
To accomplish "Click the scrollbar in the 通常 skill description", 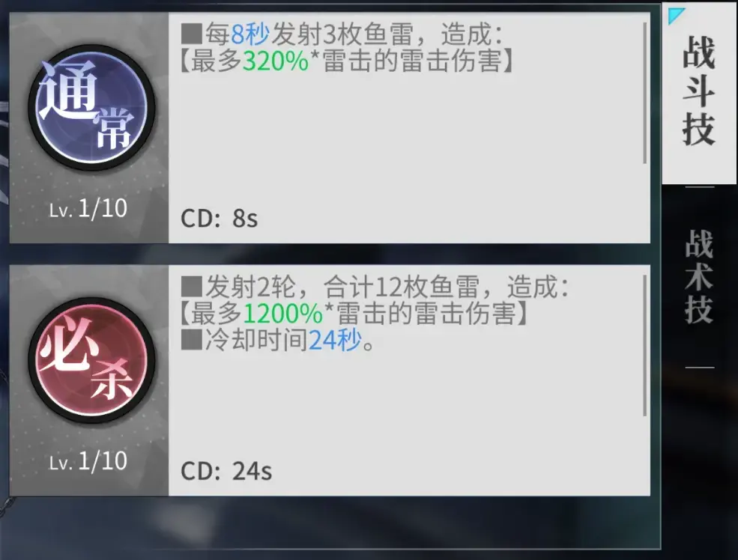I will (645, 93).
